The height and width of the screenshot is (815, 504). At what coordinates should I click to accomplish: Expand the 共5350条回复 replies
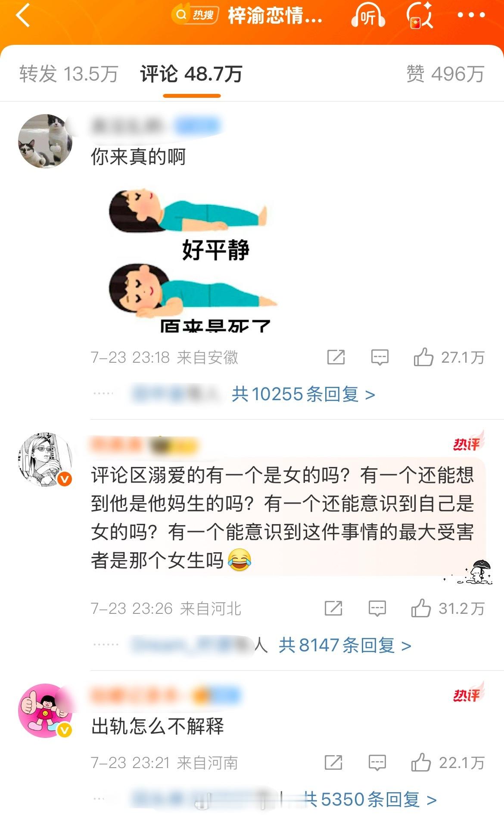coord(370,799)
